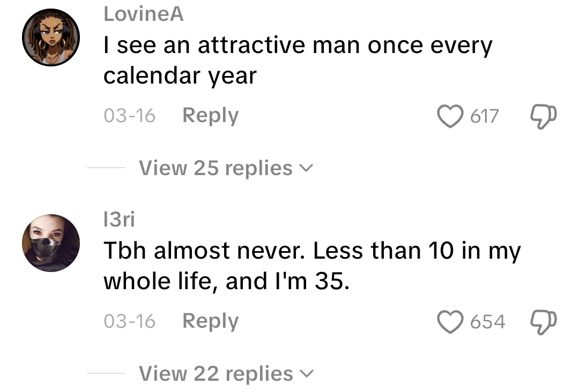Click the chevron beside View 25 replies
This screenshot has height=392, width=579.
click(x=307, y=168)
